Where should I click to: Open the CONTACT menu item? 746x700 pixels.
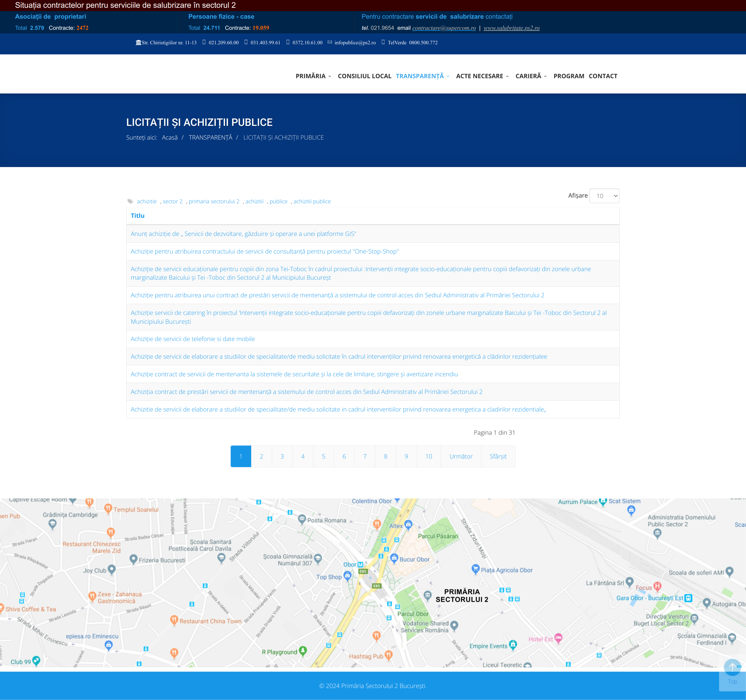pyautogui.click(x=603, y=76)
